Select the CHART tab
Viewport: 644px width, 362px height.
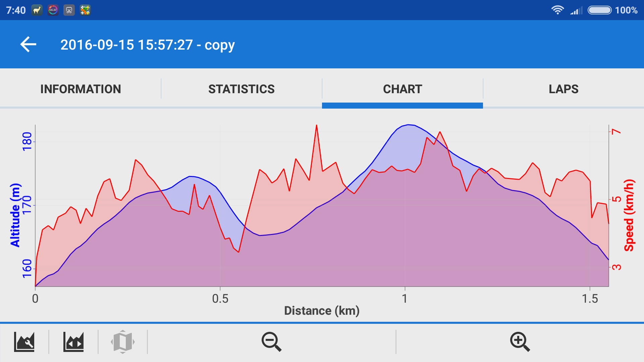pos(402,89)
